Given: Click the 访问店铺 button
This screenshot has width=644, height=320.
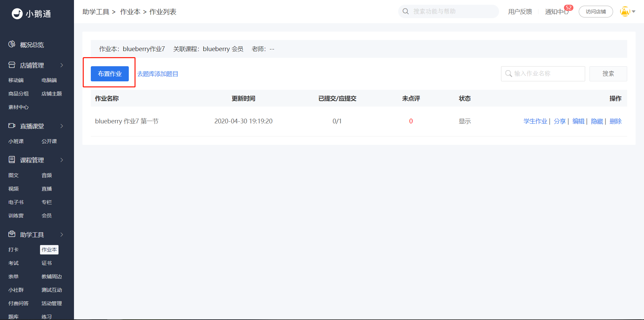Looking at the screenshot, I should pos(596,12).
